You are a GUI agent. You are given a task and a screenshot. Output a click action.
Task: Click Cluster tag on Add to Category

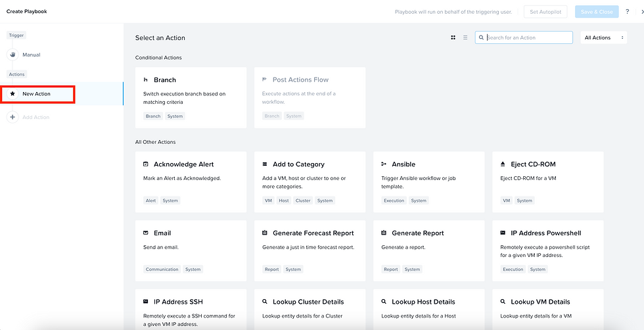tap(303, 200)
